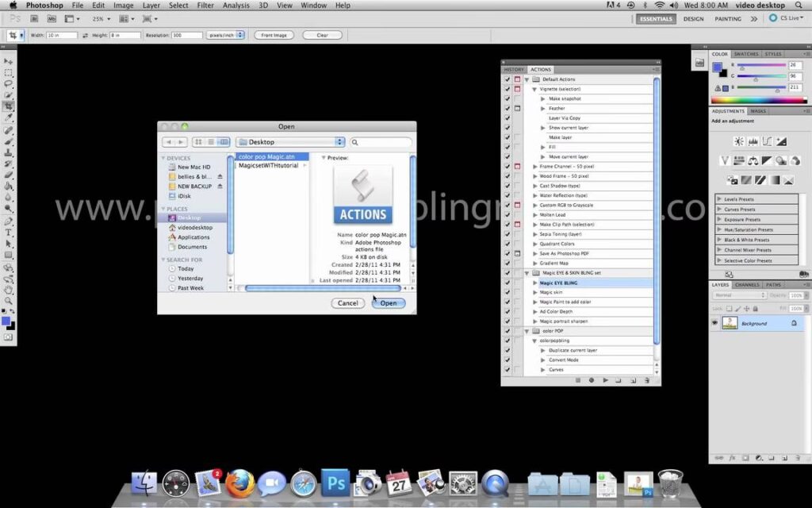Open Photoshop from the Dock

[x=335, y=482]
